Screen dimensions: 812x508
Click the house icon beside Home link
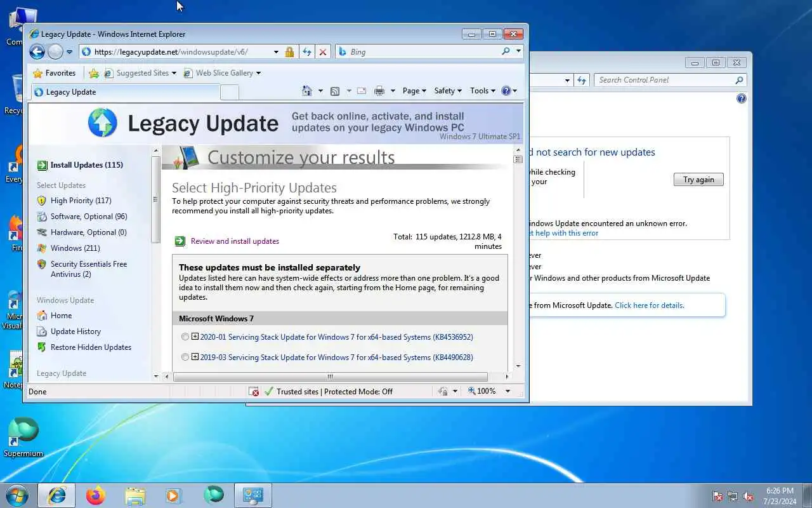[42, 316]
